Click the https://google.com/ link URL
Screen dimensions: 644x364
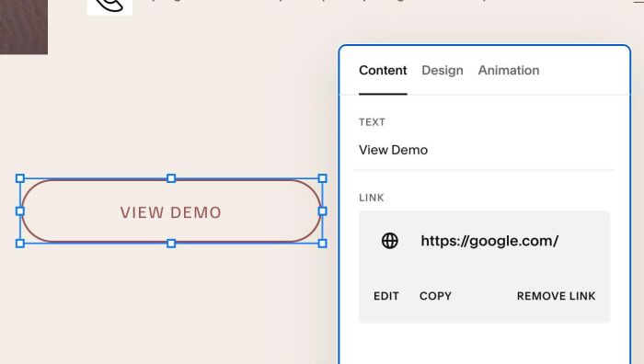click(x=489, y=241)
